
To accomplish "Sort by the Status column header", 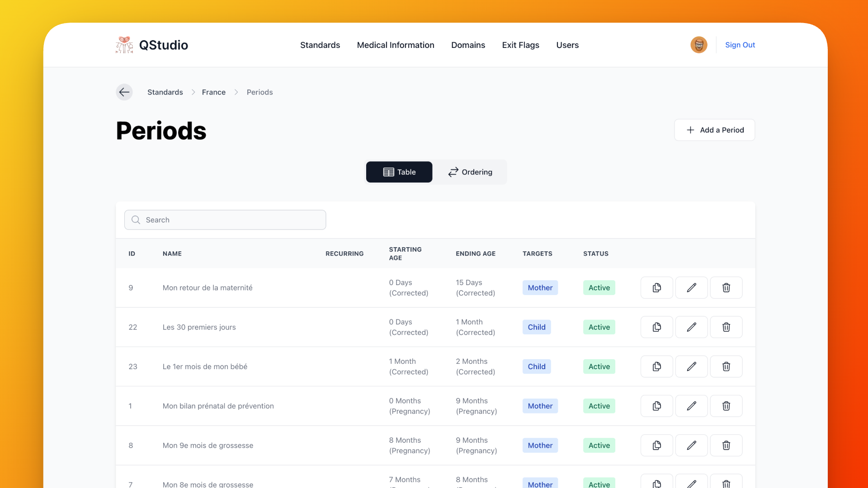I will tap(596, 254).
